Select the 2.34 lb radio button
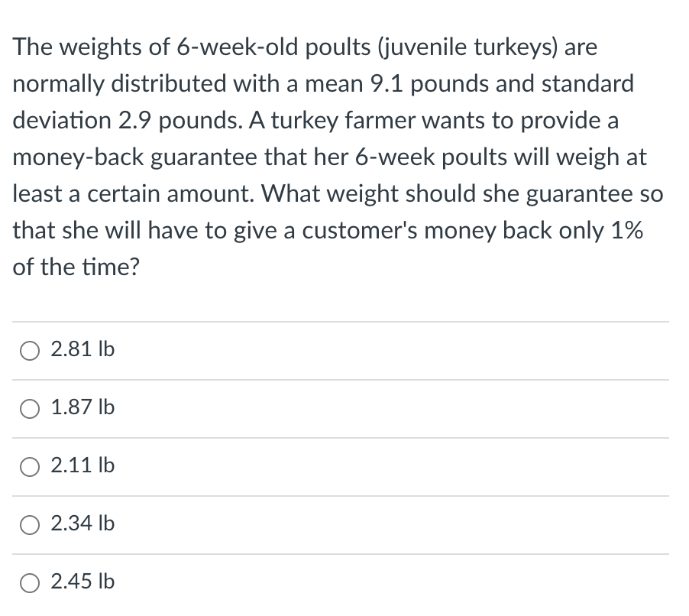This screenshot has width=689, height=616. (x=29, y=524)
